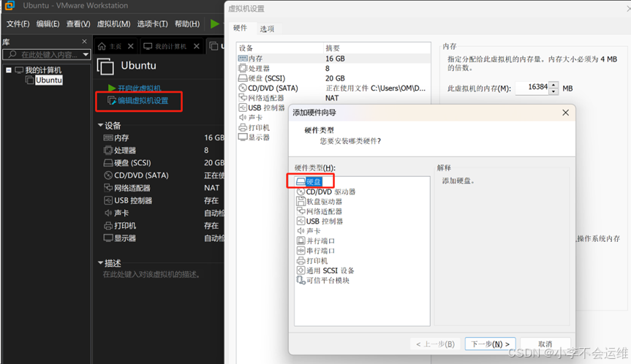Collapse the 我的计算机 tree node
The width and height of the screenshot is (631, 364).
tap(9, 70)
